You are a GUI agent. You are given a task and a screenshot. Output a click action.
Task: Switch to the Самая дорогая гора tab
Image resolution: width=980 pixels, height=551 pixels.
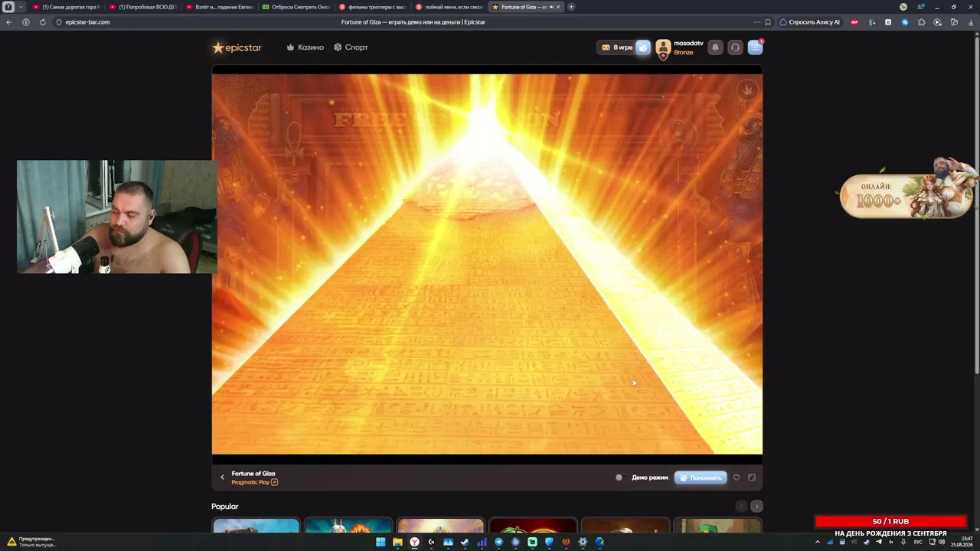point(67,7)
